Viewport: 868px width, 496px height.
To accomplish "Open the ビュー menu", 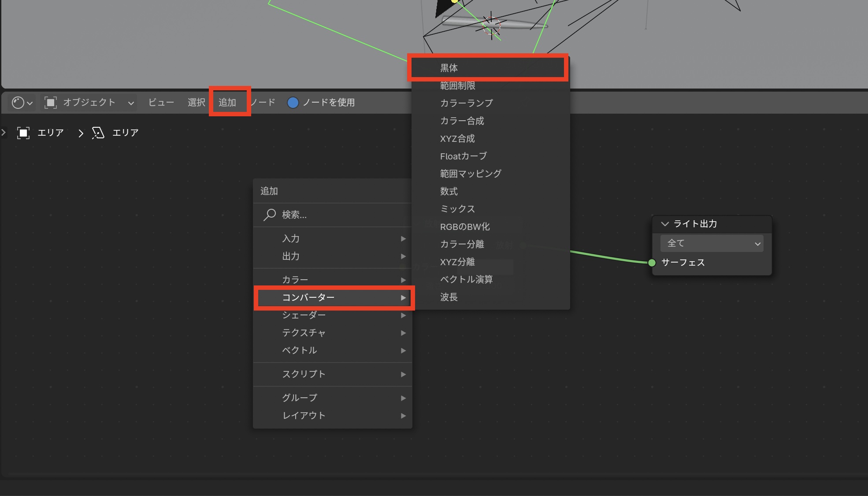I will (161, 102).
